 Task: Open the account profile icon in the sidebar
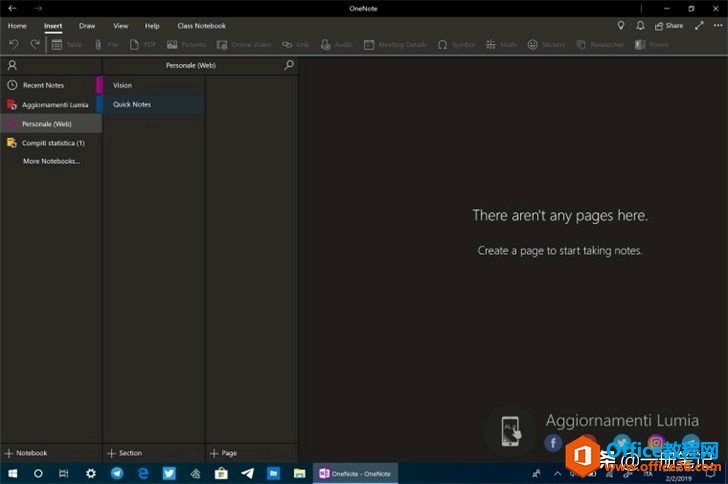pos(13,65)
